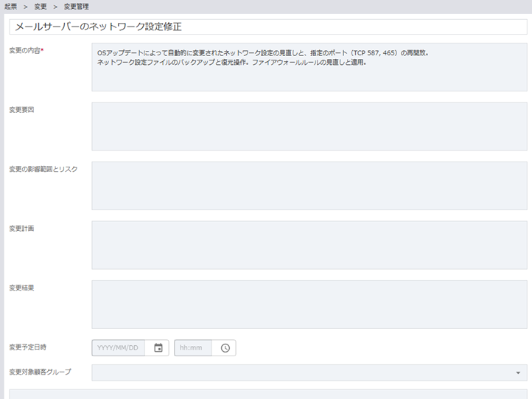Expand the 変更対象顧客グループ dropdown arrow
532x399 pixels.
coord(518,373)
